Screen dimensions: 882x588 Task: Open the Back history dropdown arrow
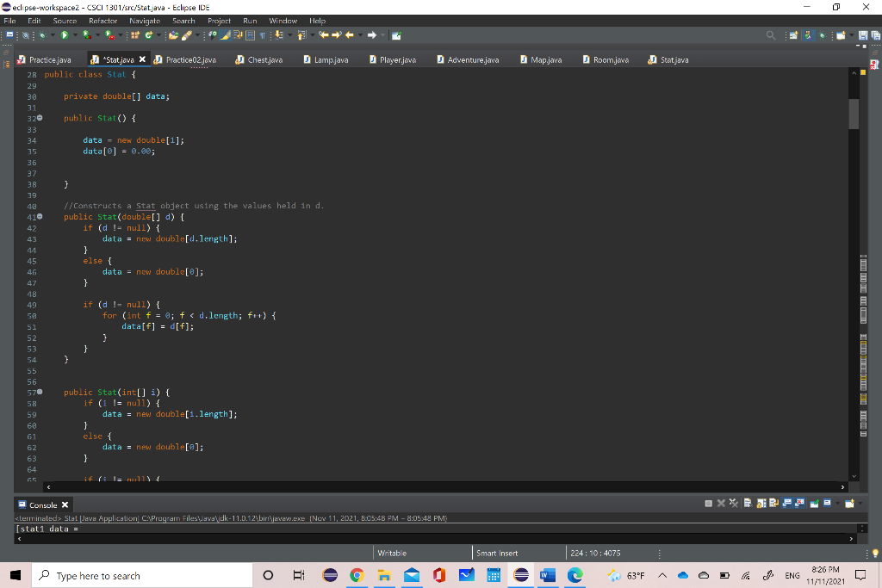[x=360, y=35]
